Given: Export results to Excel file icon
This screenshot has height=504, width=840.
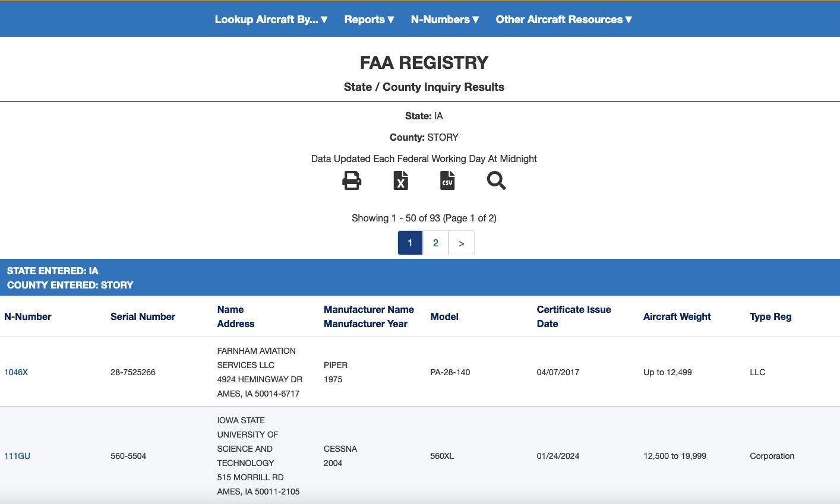Looking at the screenshot, I should pos(401,180).
